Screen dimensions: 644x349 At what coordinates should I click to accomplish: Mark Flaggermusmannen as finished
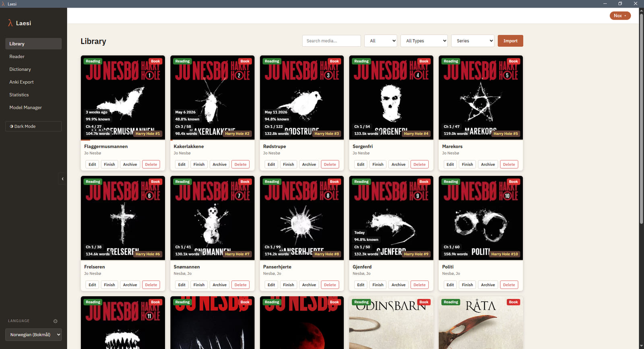click(x=109, y=164)
